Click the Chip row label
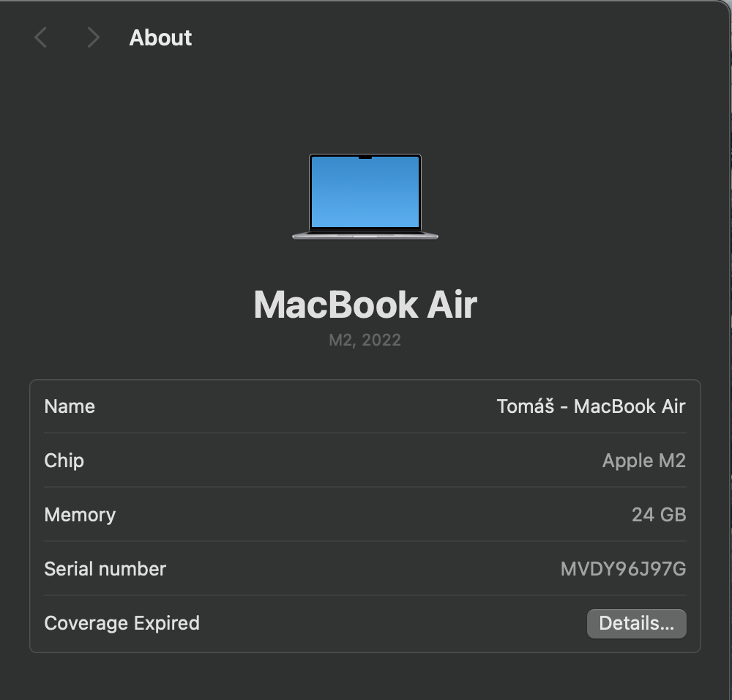 point(64,461)
